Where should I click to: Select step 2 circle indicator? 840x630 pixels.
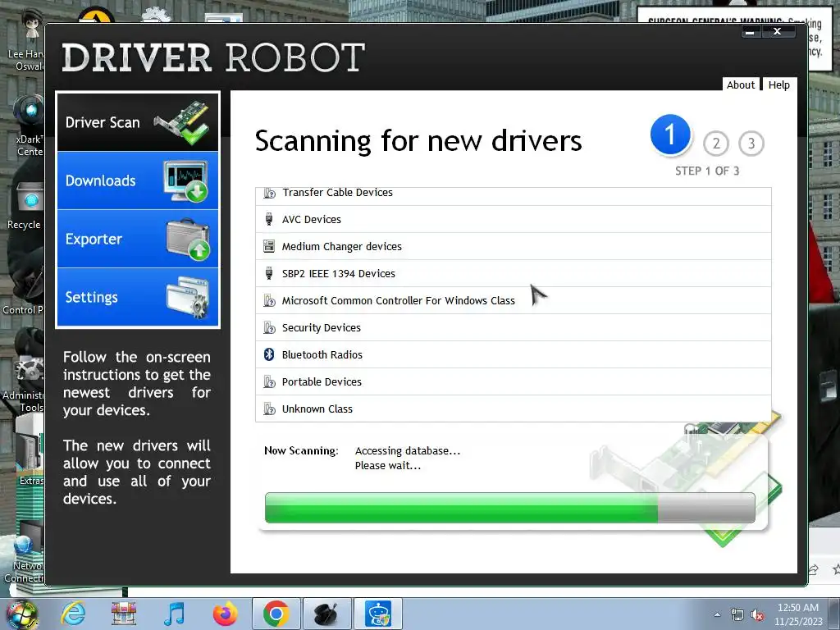coord(715,144)
